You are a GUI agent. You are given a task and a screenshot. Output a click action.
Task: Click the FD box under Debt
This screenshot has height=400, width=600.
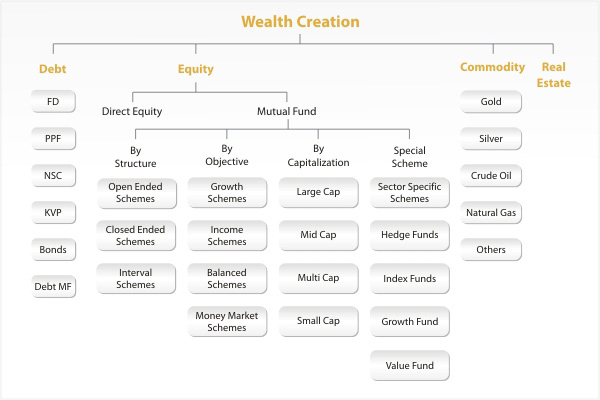click(x=53, y=101)
